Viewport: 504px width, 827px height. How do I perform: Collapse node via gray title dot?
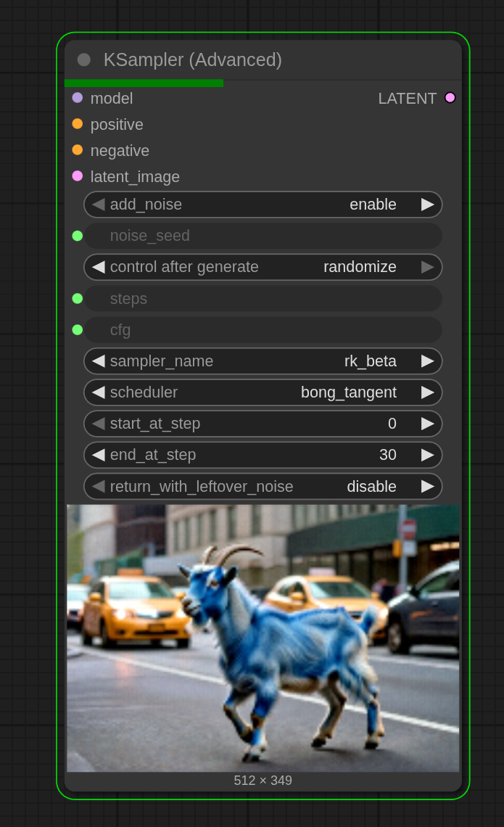pos(84,59)
